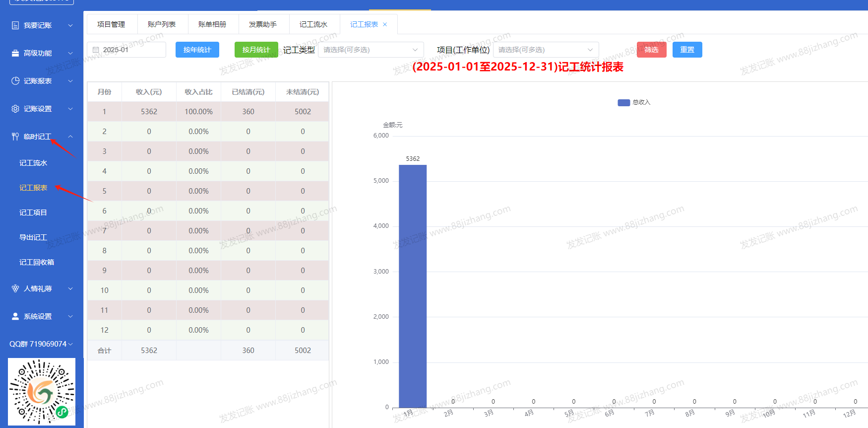Viewport: 868px width, 428px height.
Task: Click the 重置 button
Action: [x=687, y=50]
